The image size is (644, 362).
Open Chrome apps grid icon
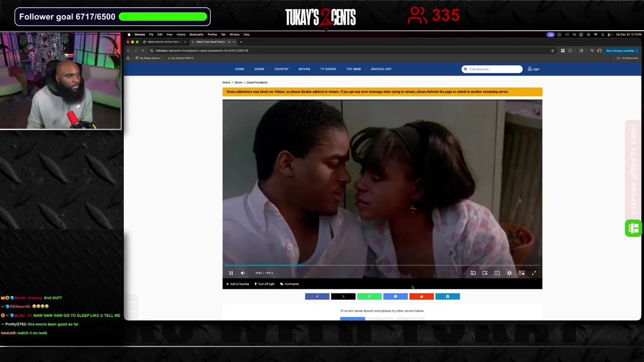click(x=128, y=58)
